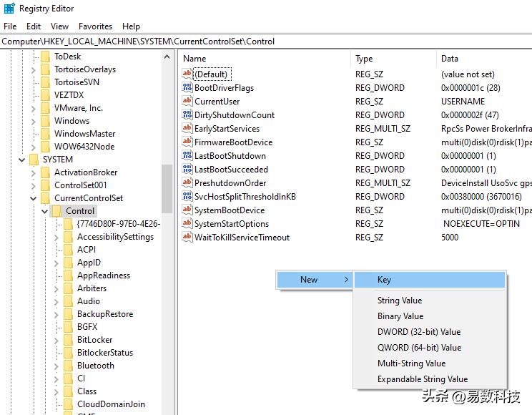
Task: Open the Favorites menu
Action: click(95, 26)
